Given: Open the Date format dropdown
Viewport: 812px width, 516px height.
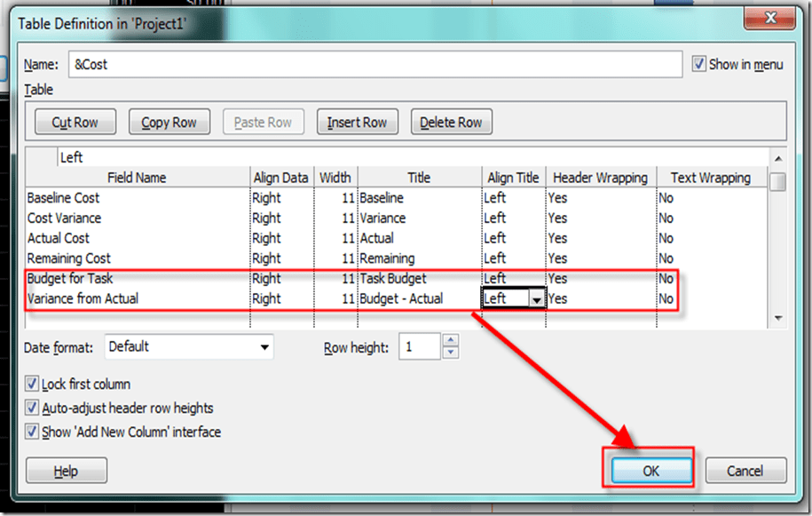Looking at the screenshot, I should [x=264, y=347].
